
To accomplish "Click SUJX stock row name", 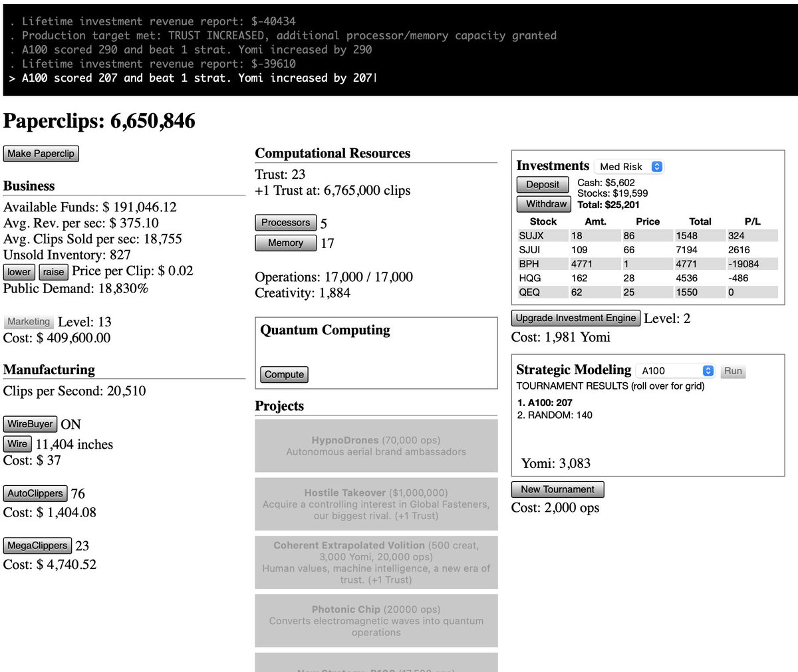I will tap(531, 235).
